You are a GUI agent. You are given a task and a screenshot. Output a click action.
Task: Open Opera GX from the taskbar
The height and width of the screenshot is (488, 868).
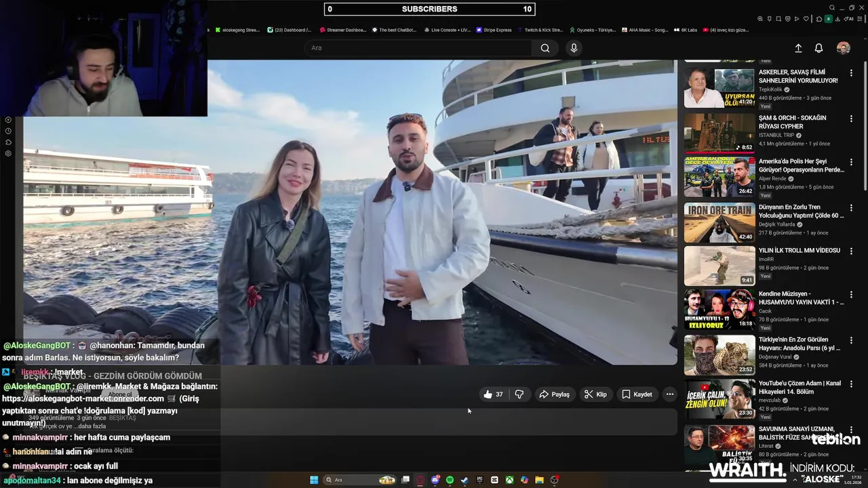[420, 480]
